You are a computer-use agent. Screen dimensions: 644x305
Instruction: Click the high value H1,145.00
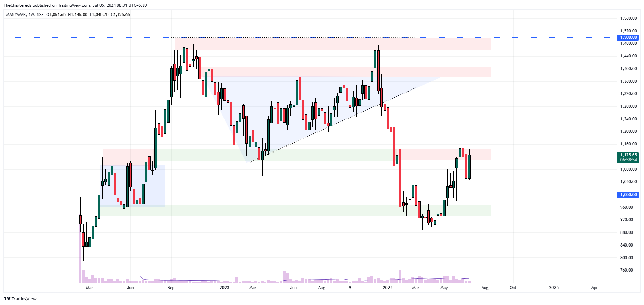point(78,15)
